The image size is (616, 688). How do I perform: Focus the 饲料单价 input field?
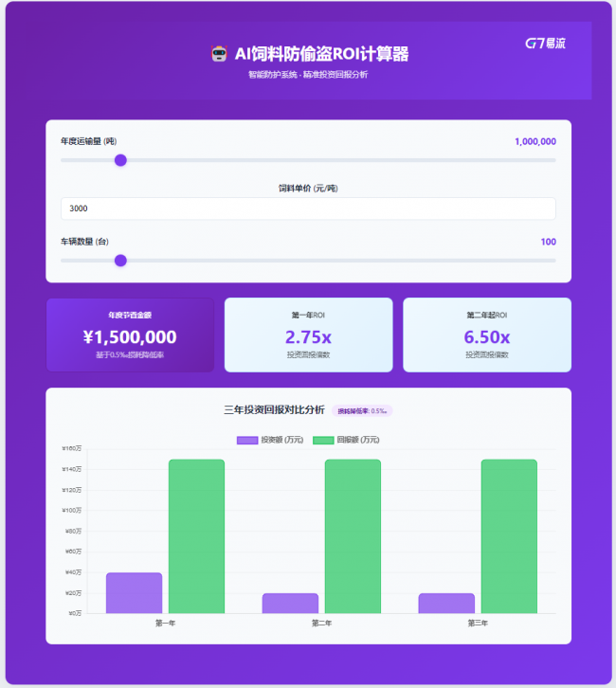pyautogui.click(x=308, y=208)
